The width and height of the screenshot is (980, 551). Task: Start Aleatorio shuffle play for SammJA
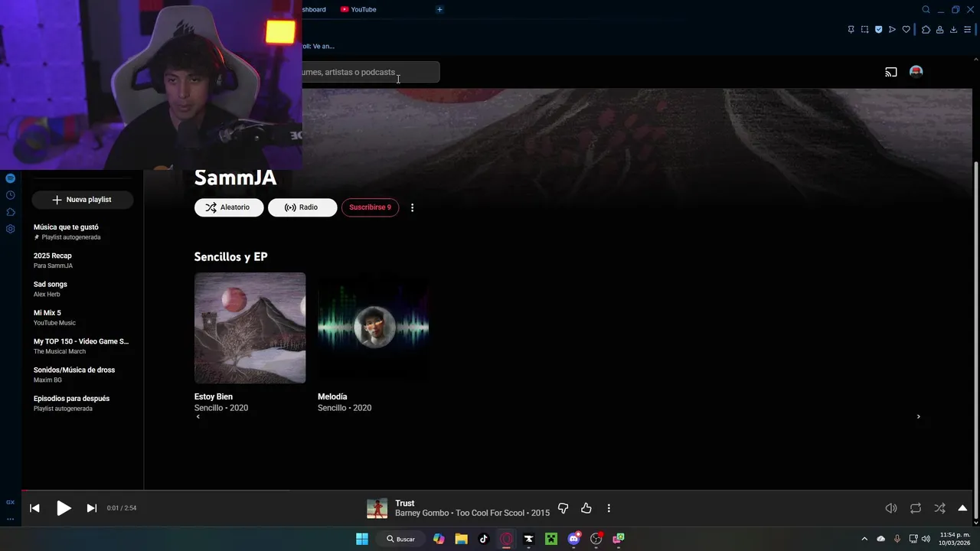click(229, 207)
